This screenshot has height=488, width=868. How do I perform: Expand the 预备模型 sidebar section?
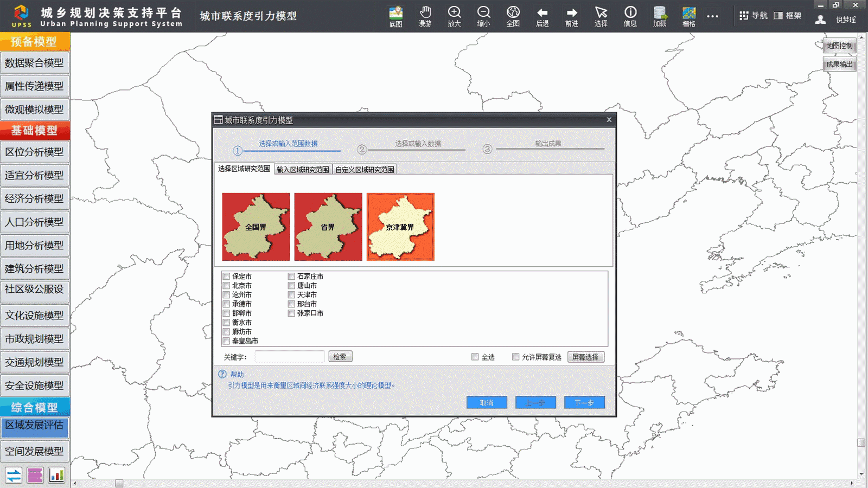click(x=35, y=42)
